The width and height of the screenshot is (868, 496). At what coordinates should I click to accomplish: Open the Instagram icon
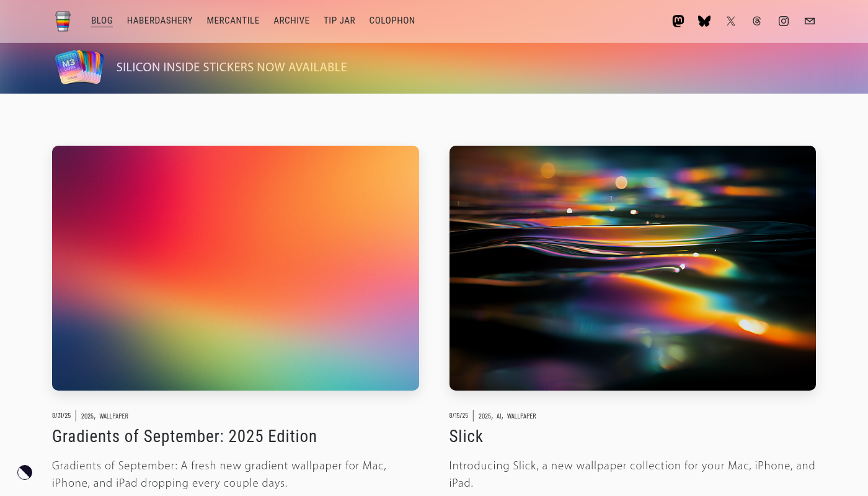(784, 21)
